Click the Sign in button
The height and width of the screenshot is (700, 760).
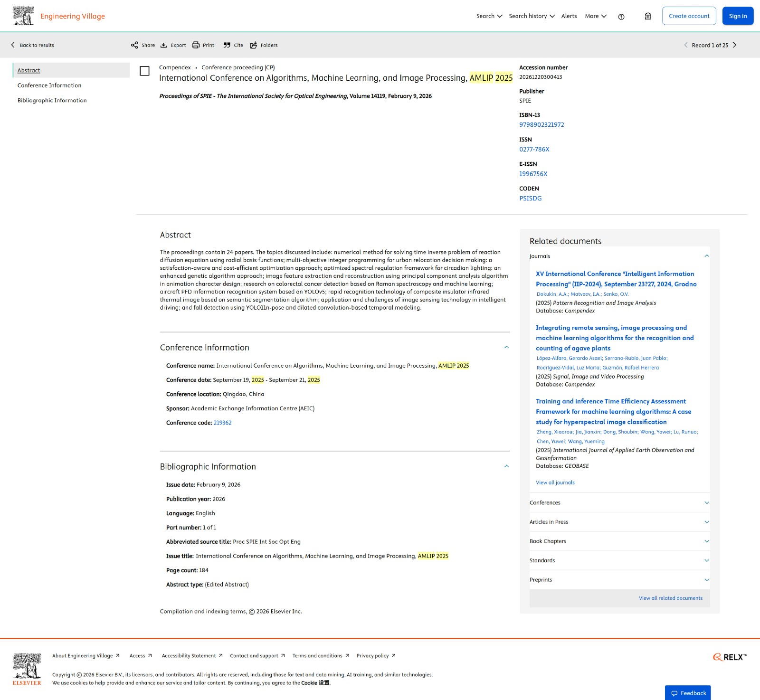point(738,16)
